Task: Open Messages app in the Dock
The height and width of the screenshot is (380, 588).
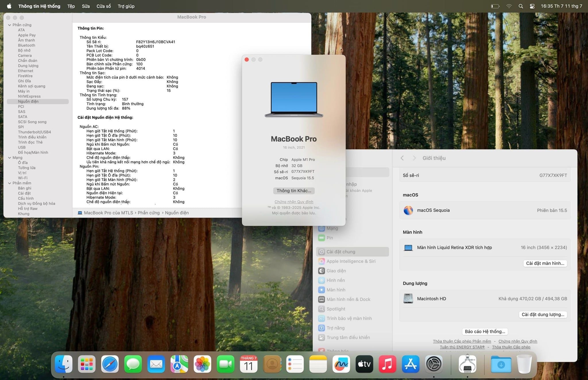Action: 133,364
